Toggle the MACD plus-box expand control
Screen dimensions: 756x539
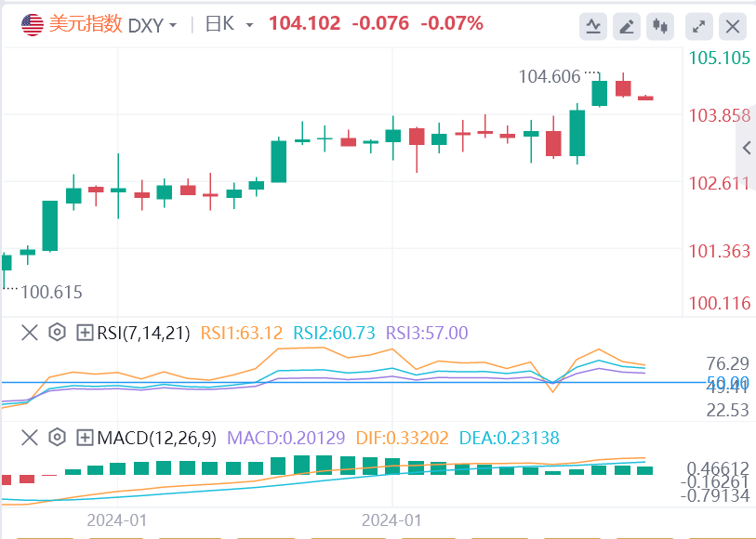(x=85, y=438)
